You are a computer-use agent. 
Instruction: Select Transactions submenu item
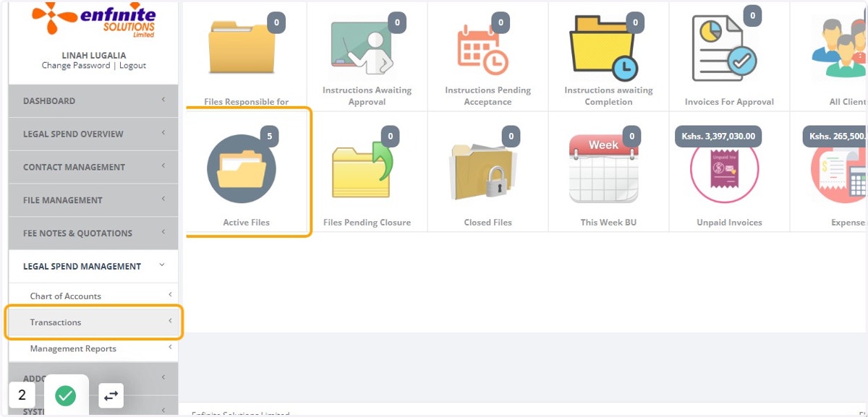(x=93, y=322)
